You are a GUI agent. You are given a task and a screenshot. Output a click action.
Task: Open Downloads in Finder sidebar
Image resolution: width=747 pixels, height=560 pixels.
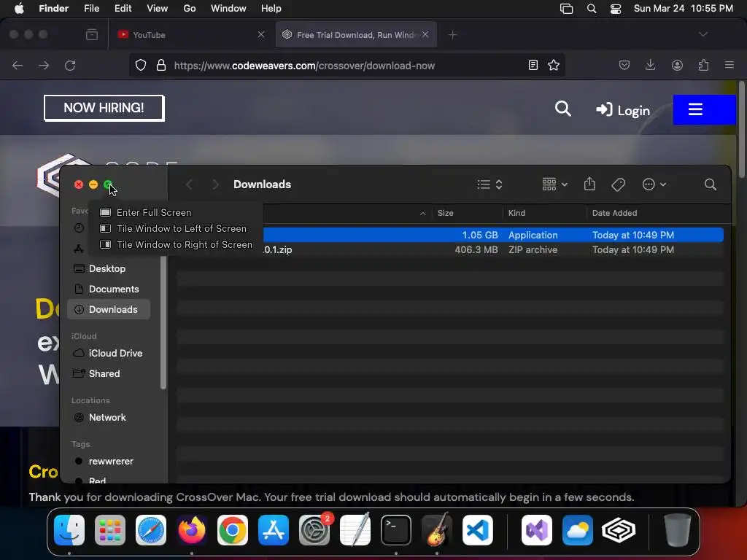(109, 309)
